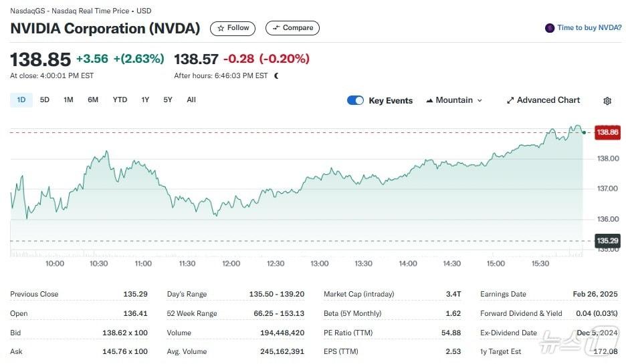The image size is (626, 364).
Task: Click the Mountain chart type icon
Action: point(429,100)
